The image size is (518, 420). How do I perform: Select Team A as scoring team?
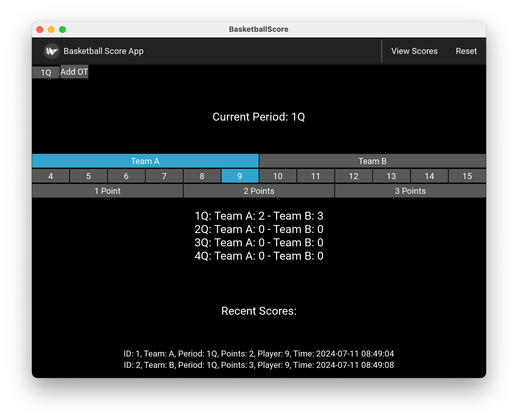(x=145, y=161)
